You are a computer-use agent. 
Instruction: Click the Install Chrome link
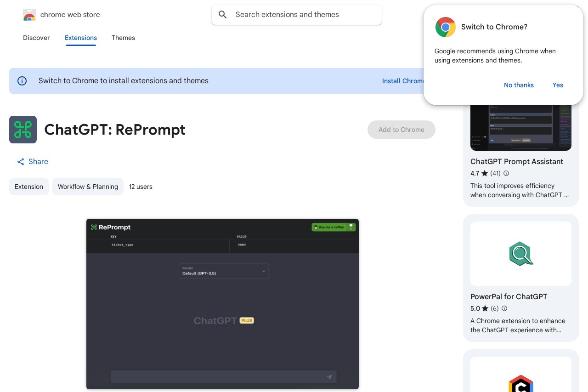403,81
